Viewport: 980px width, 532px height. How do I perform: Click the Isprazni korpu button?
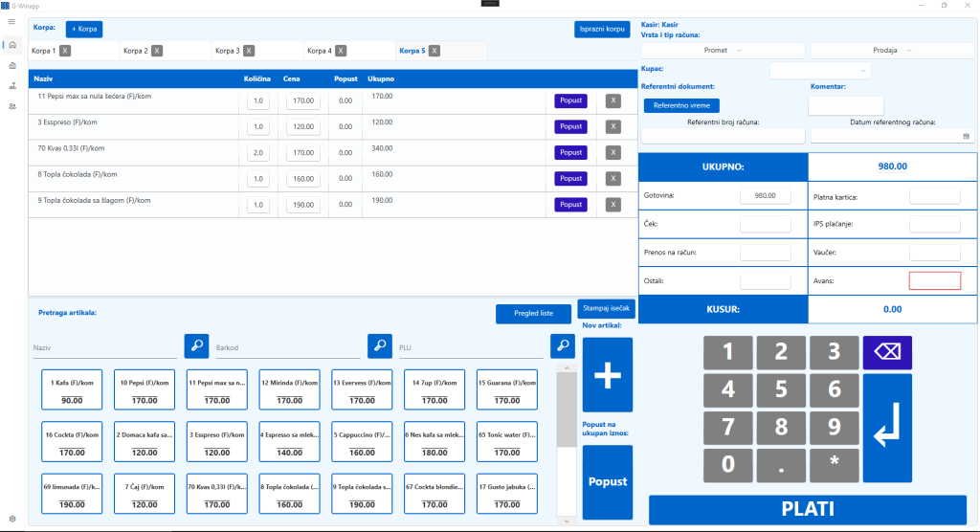tap(602, 30)
